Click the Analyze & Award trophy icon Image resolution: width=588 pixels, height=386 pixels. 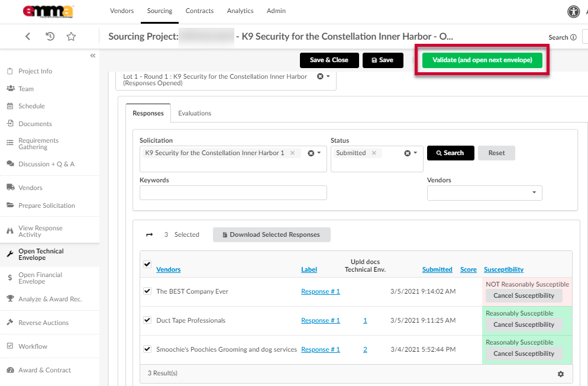pyautogui.click(x=11, y=298)
